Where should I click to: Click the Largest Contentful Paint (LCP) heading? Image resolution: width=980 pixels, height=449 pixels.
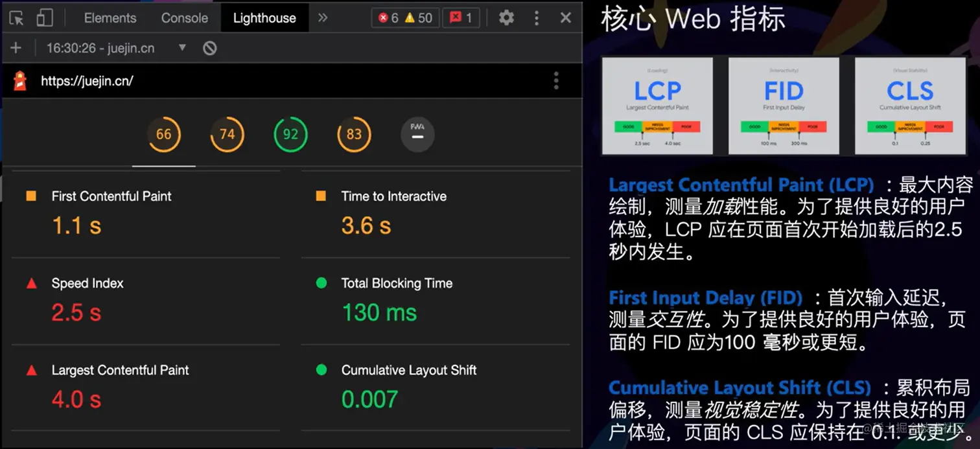[x=741, y=185]
